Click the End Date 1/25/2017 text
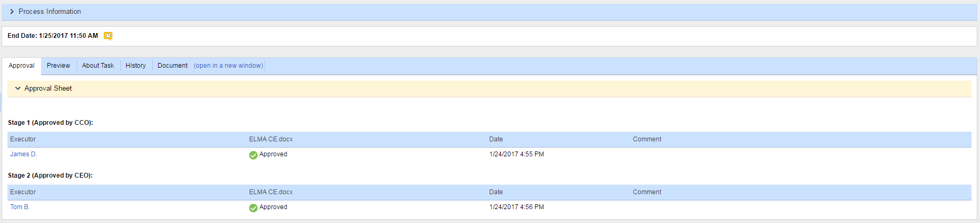This screenshot has height=223, width=980. pos(53,36)
